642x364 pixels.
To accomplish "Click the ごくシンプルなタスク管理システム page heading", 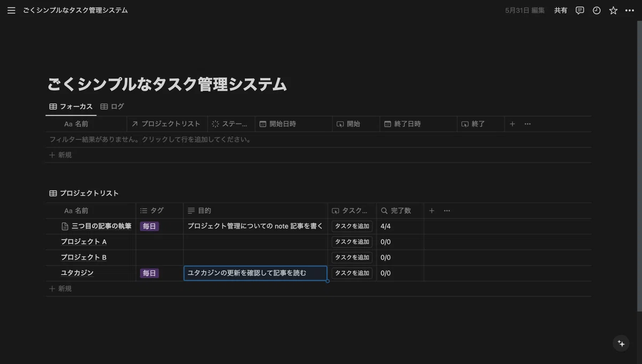I will pos(167,84).
